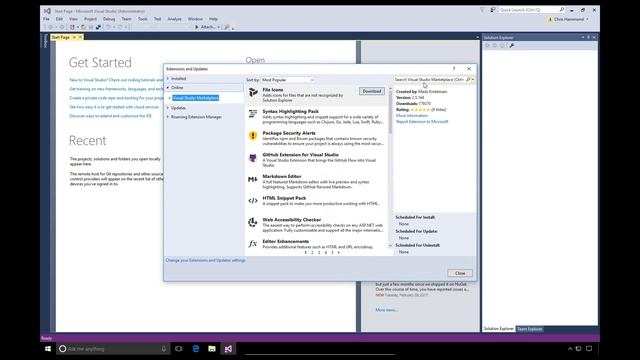Click the Editor Enhancements fx icon
Viewport: 640px width, 360px height.
pyautogui.click(x=253, y=244)
